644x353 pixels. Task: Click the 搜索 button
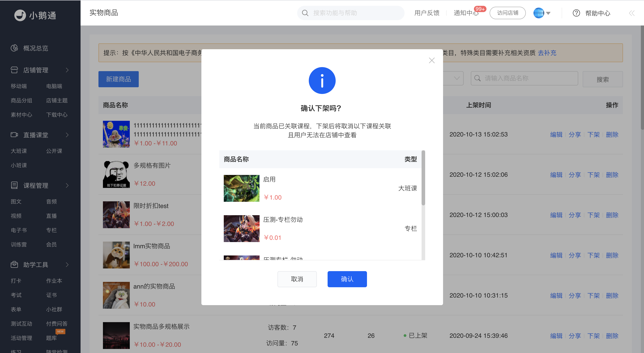coord(603,79)
